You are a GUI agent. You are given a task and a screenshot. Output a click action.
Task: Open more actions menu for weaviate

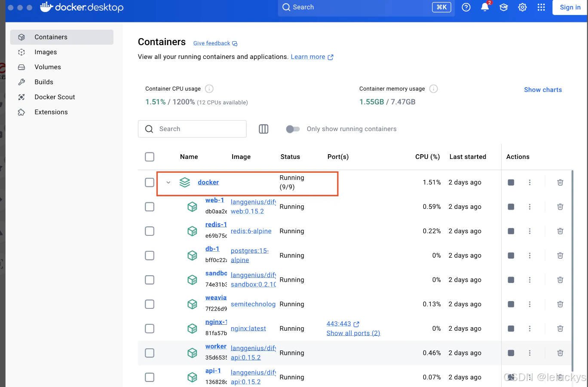[530, 304]
